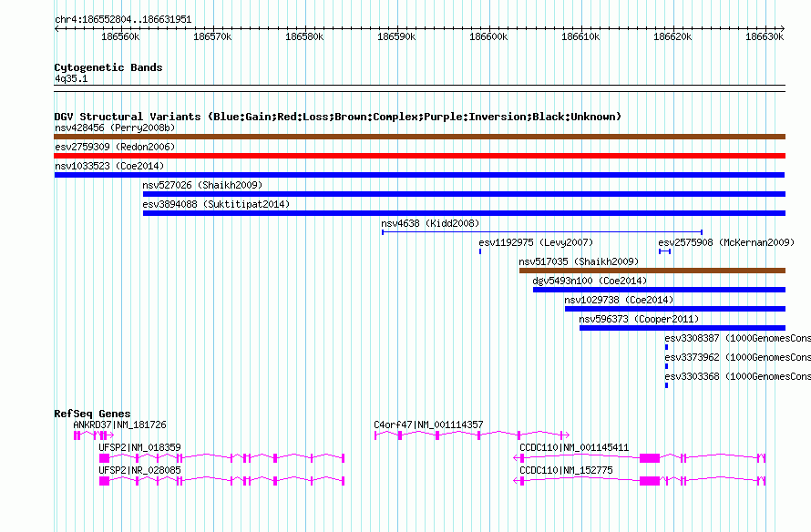Open the nsv596373 (Cooper2011) label
This screenshot has width=811, height=532.
tap(639, 319)
